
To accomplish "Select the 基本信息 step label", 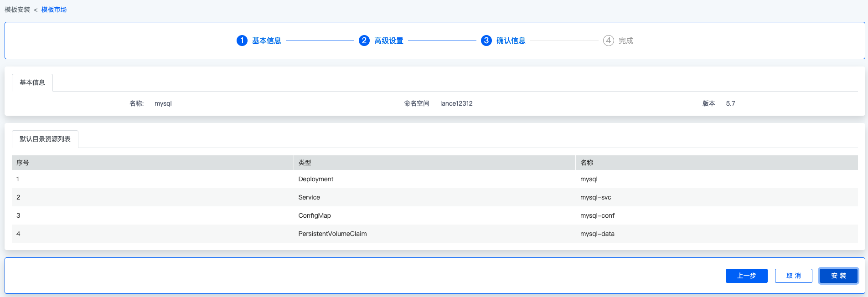I will [x=267, y=41].
